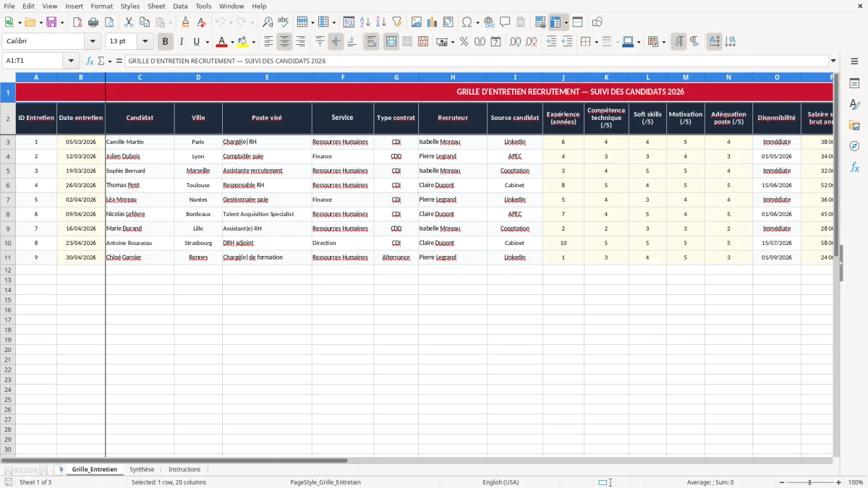Toggle Merge and Center Cells
Viewport: 868px width, 488px height.
point(391,42)
